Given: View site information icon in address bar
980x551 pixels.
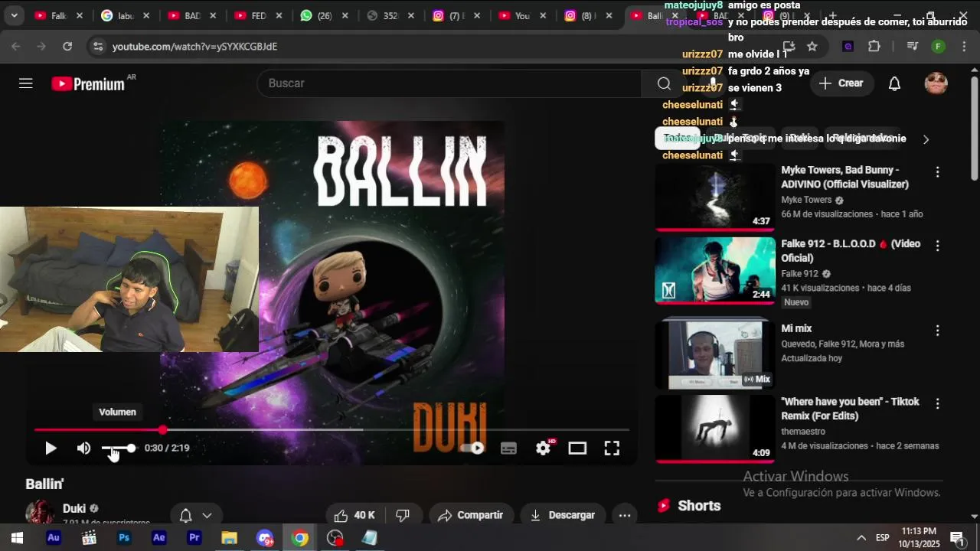Looking at the screenshot, I should coord(97,47).
